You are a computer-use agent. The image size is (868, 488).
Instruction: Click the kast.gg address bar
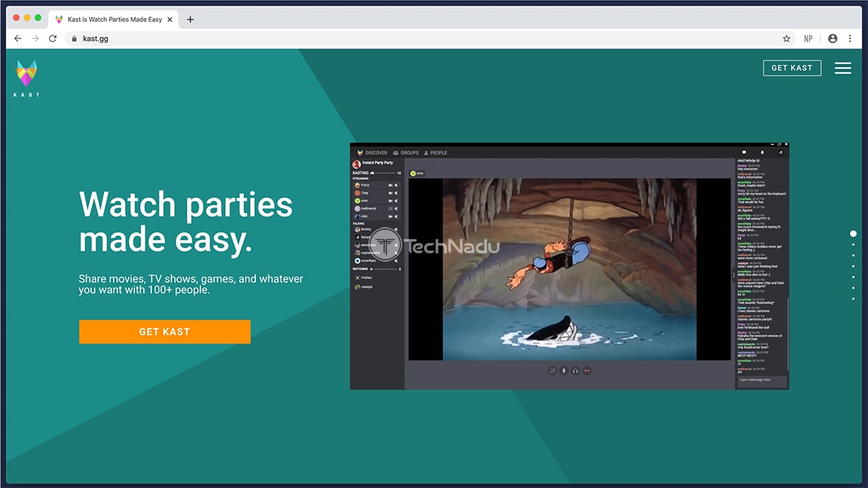coord(430,38)
